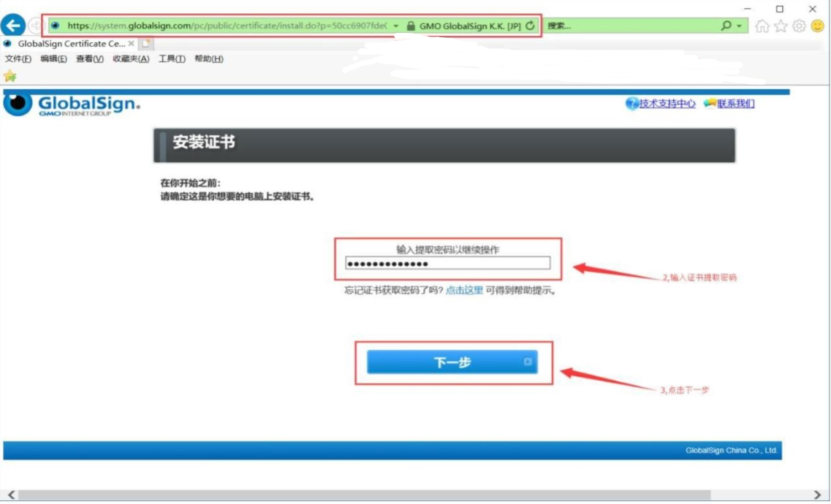The height and width of the screenshot is (504, 831).
Task: Click the GlobalSign logo
Action: point(72,104)
